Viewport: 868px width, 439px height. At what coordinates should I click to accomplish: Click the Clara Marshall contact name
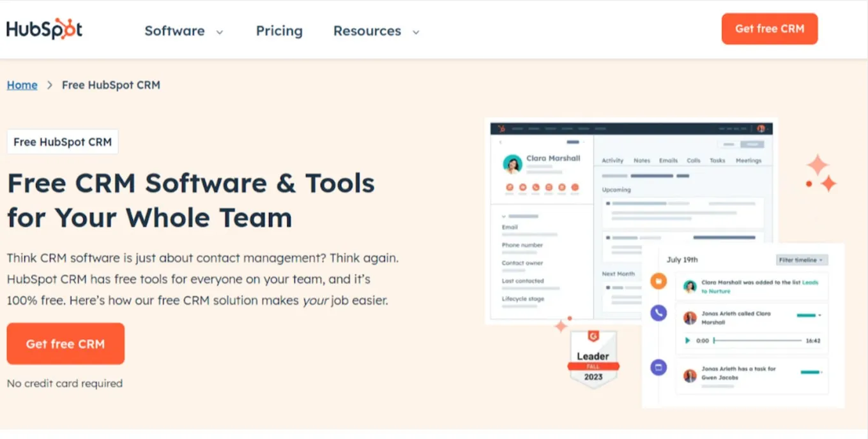553,158
